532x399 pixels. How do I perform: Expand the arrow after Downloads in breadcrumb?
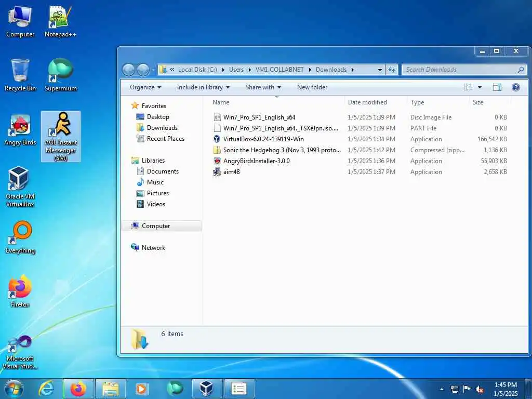pyautogui.click(x=353, y=70)
